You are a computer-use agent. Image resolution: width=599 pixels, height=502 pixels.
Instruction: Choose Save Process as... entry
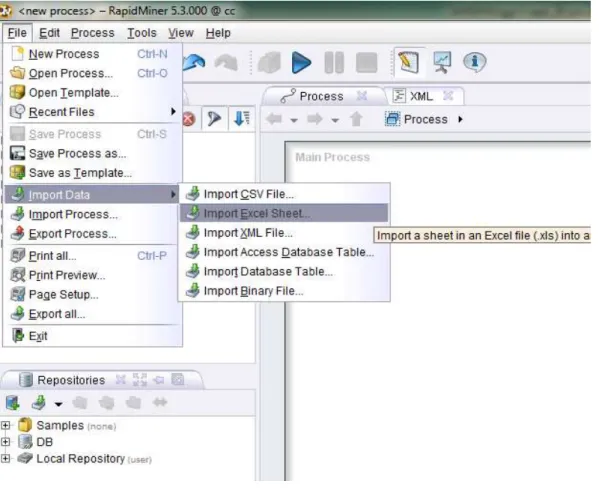point(92,154)
